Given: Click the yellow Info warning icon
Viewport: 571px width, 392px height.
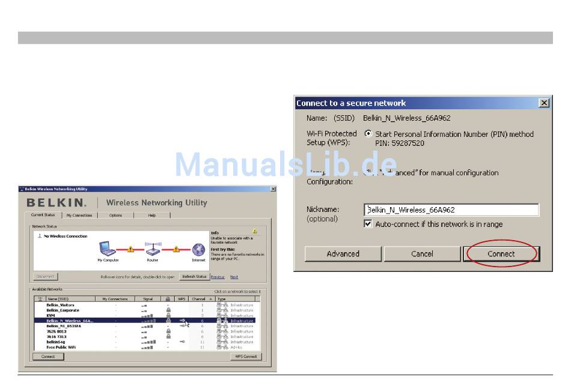Looking at the screenshot, I should point(255,231).
